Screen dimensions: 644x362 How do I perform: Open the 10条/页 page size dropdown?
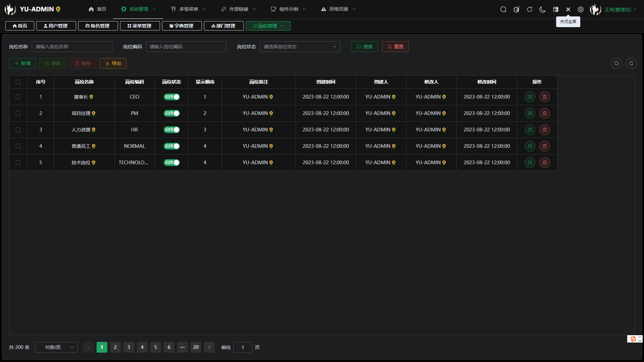56,347
